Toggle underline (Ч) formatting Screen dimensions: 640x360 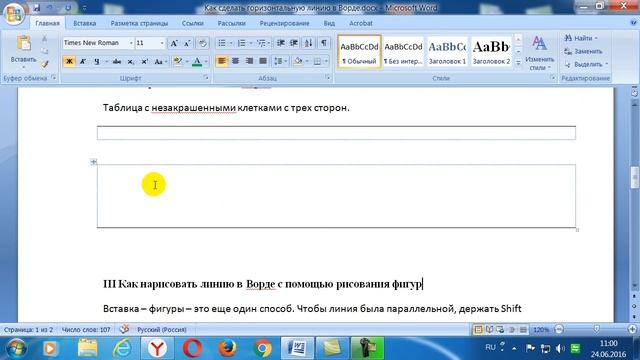(96, 61)
